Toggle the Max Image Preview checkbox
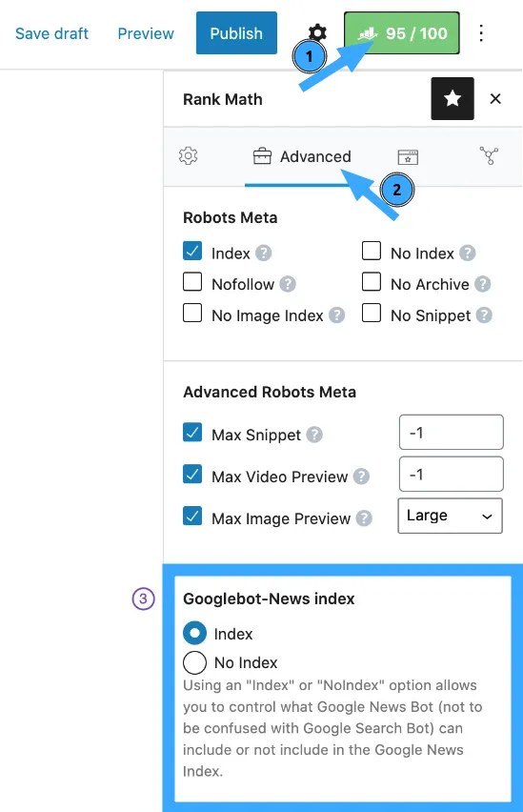The image size is (523, 812). point(192,516)
